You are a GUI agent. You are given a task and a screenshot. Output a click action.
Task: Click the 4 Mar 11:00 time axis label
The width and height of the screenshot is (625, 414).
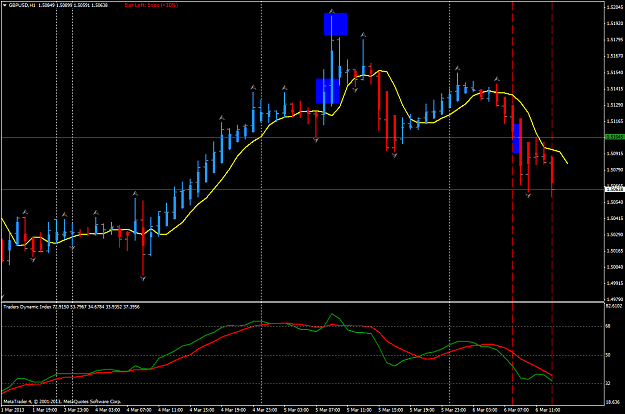[170, 410]
